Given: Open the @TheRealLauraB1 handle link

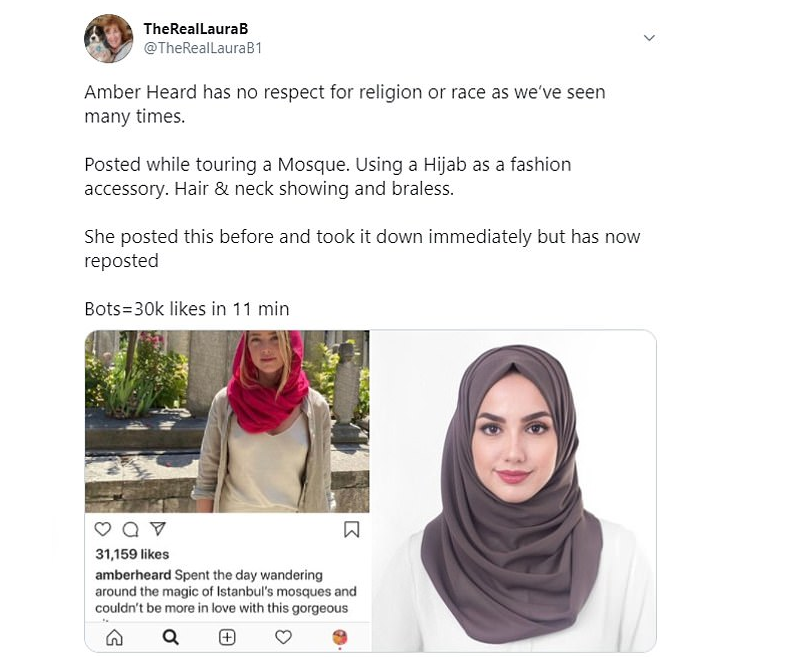Looking at the screenshot, I should pos(202,48).
